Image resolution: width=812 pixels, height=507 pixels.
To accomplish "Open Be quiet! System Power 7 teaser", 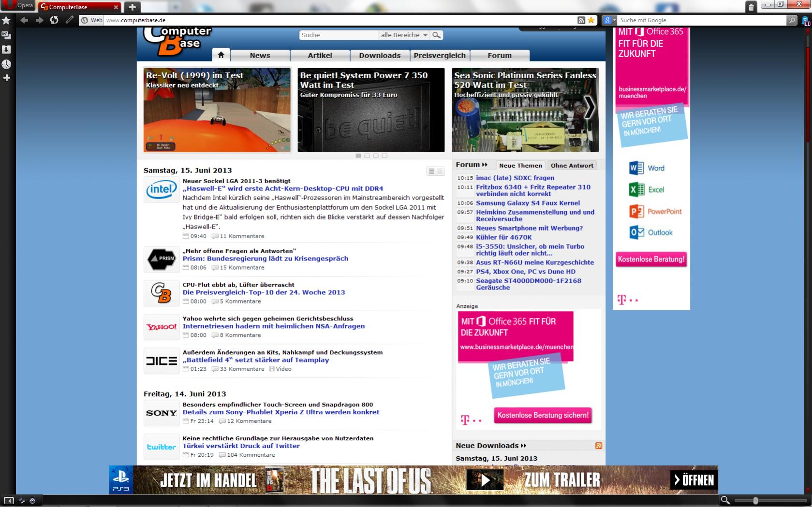I will (371, 110).
